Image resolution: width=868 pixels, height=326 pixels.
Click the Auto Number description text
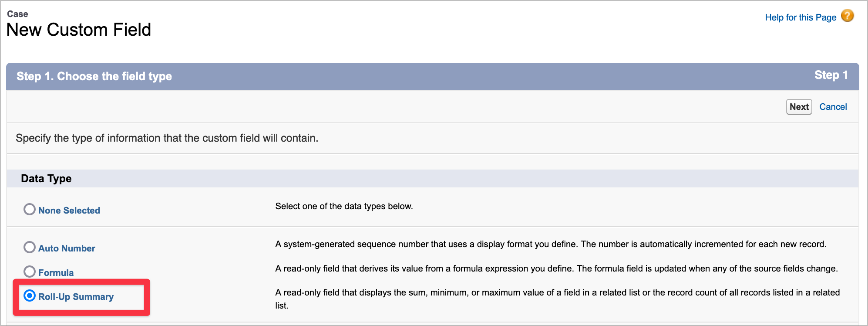(x=551, y=244)
